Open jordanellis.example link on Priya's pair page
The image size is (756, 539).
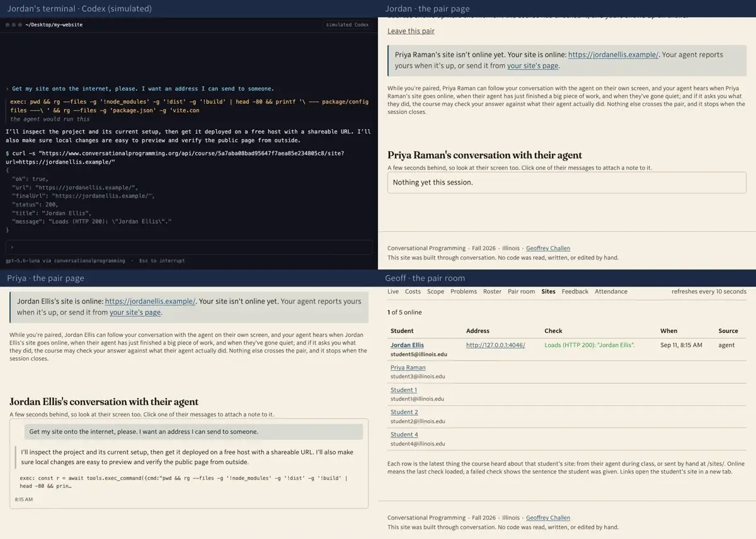[150, 302]
